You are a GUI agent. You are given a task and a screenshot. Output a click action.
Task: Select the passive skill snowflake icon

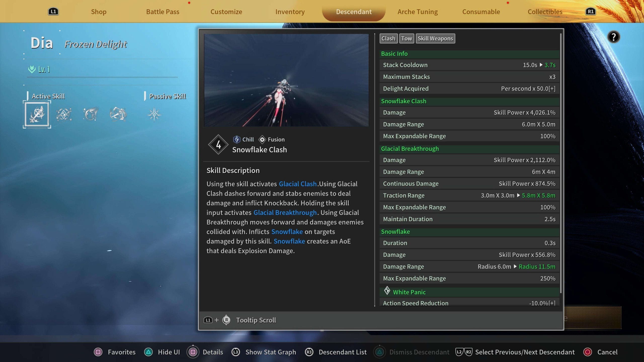pos(154,115)
